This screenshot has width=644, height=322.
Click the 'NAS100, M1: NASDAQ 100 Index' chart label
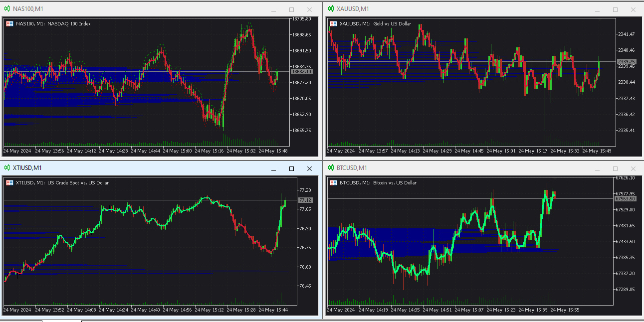pyautogui.click(x=53, y=23)
